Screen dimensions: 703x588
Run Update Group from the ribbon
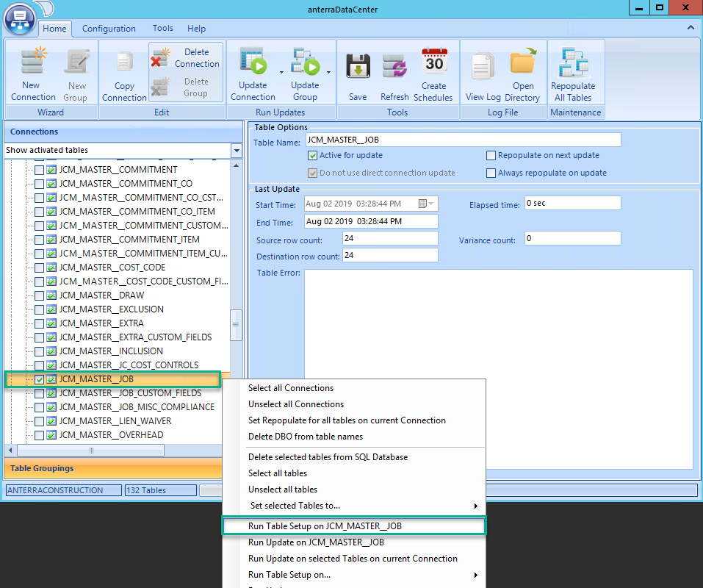(305, 73)
